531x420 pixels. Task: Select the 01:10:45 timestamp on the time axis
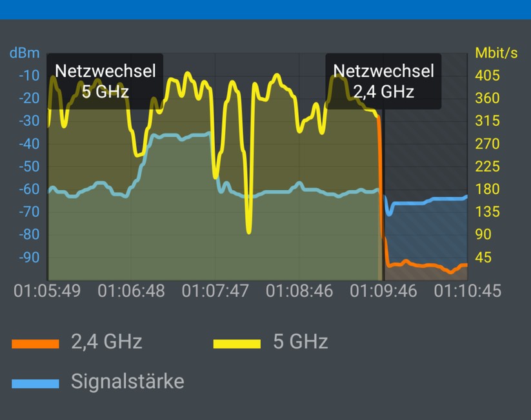[x=466, y=292]
